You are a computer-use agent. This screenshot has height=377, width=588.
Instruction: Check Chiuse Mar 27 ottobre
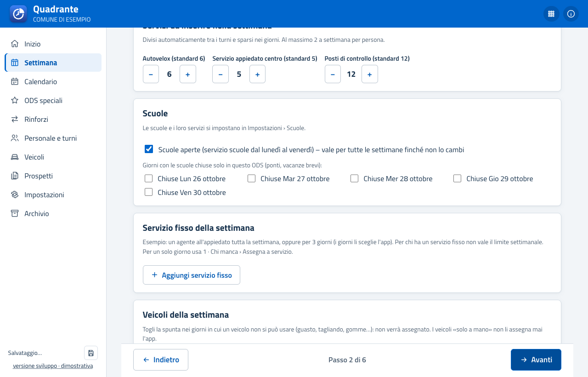(251, 178)
